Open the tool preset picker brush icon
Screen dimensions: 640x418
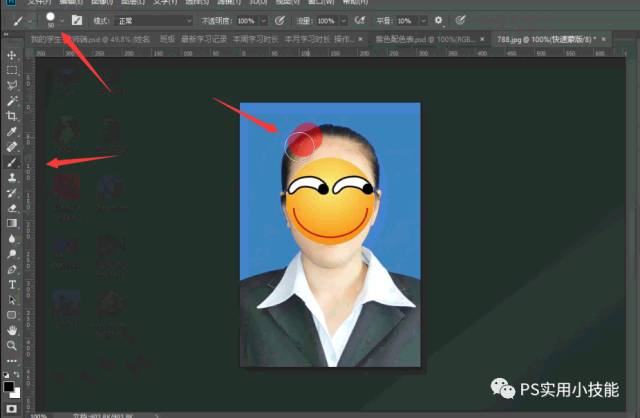(x=18, y=20)
